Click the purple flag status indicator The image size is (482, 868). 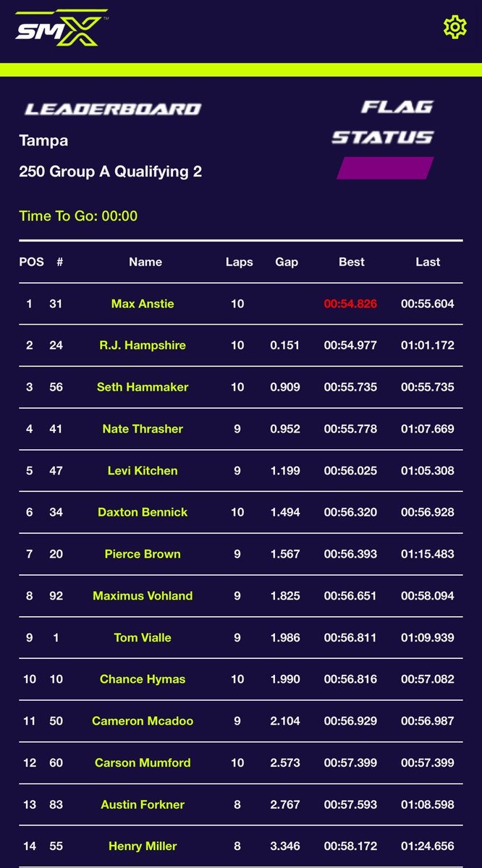pyautogui.click(x=385, y=168)
